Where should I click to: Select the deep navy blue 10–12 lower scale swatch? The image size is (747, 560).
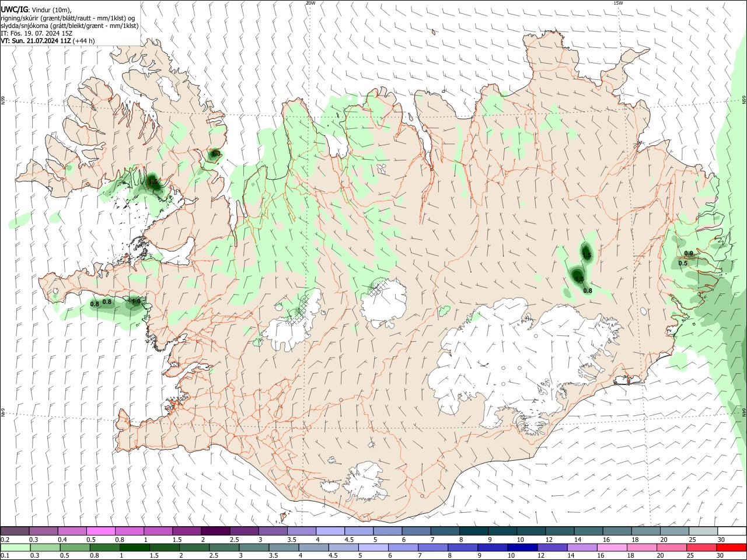(x=522, y=548)
